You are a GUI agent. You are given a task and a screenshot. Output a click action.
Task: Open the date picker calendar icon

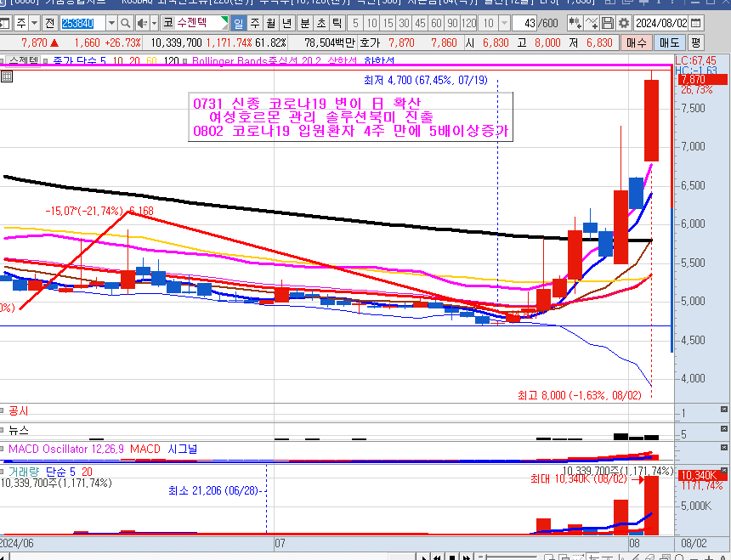coord(697,23)
